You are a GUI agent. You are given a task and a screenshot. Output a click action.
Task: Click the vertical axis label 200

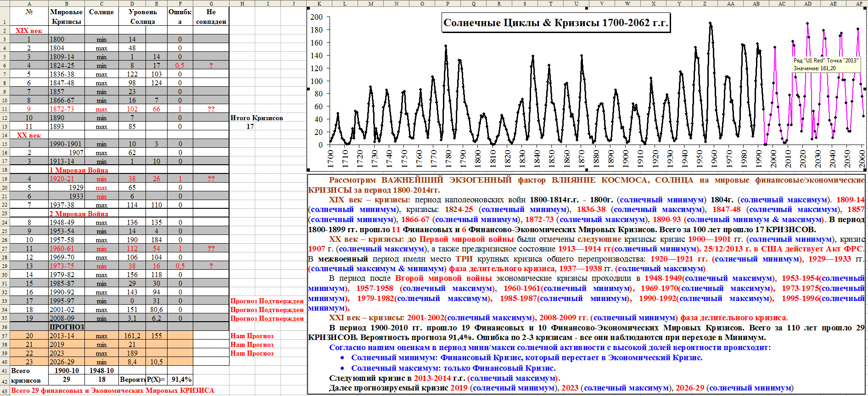point(317,17)
